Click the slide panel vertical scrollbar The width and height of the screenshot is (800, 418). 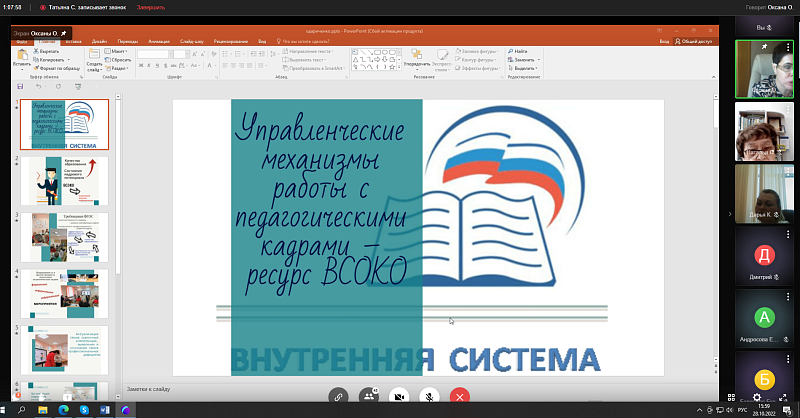click(118, 200)
